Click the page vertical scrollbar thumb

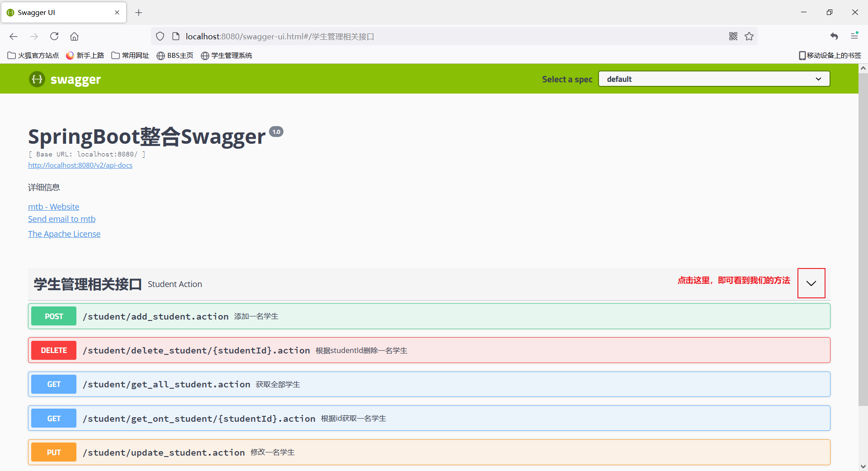click(x=863, y=240)
